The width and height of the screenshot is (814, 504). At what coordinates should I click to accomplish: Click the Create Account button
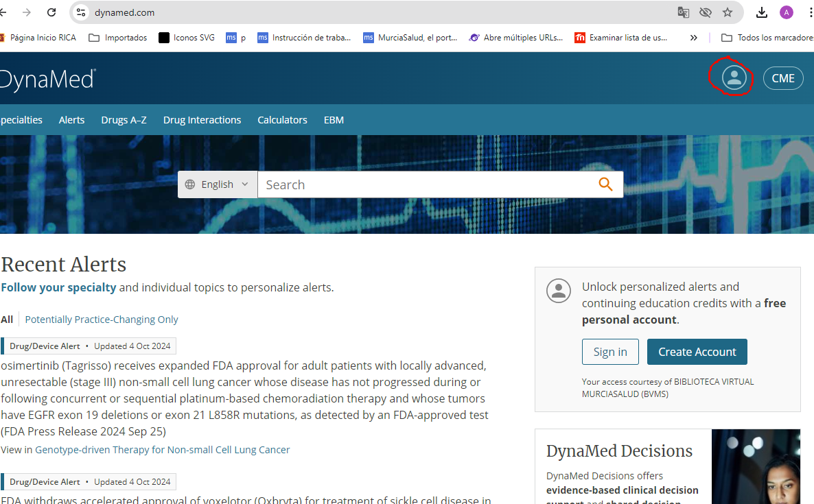click(697, 352)
